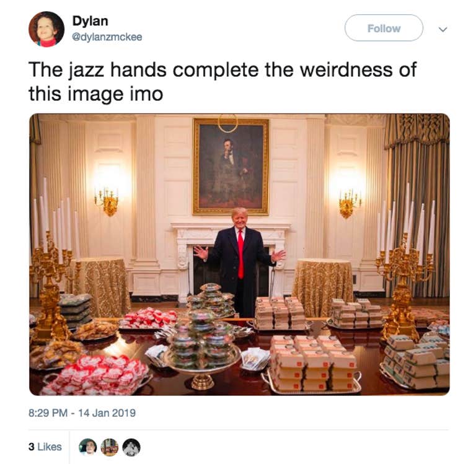Open the Dylan display name link
The width and height of the screenshot is (476, 464).
90,21
